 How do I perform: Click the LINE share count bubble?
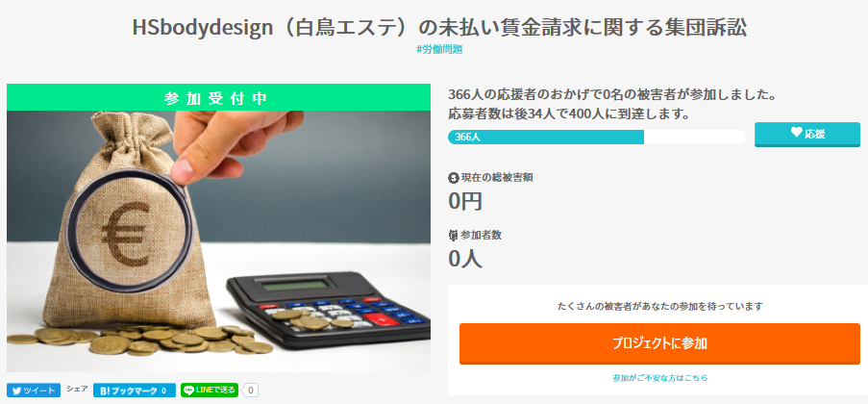(251, 391)
